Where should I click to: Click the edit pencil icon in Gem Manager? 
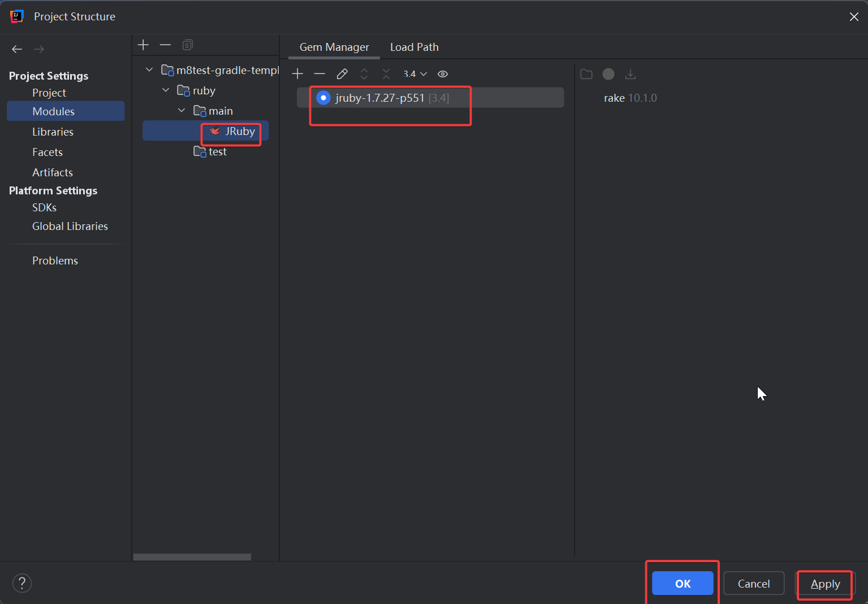[x=342, y=74]
